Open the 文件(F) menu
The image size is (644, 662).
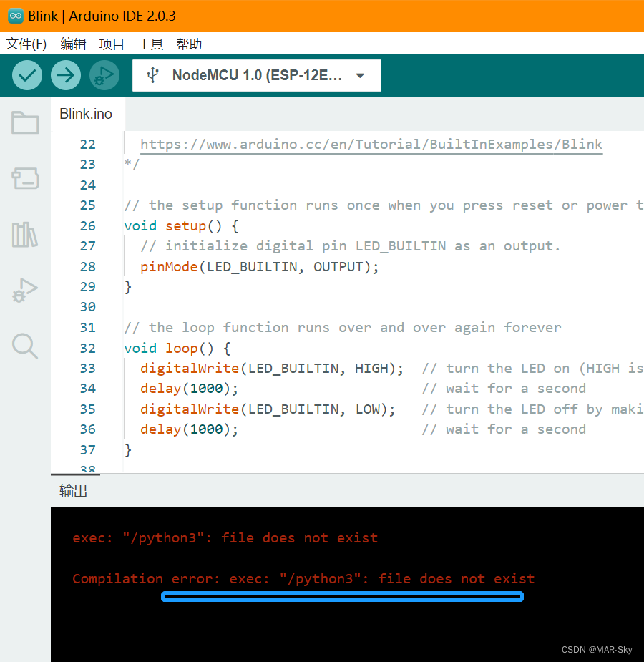pyautogui.click(x=26, y=44)
